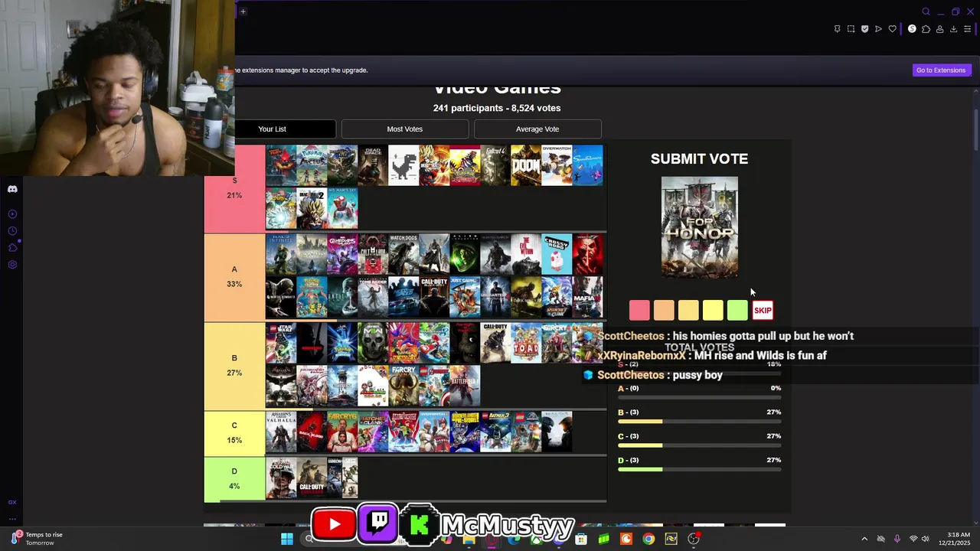Select the Cold War cover in D tier
The image size is (980, 551).
281,478
